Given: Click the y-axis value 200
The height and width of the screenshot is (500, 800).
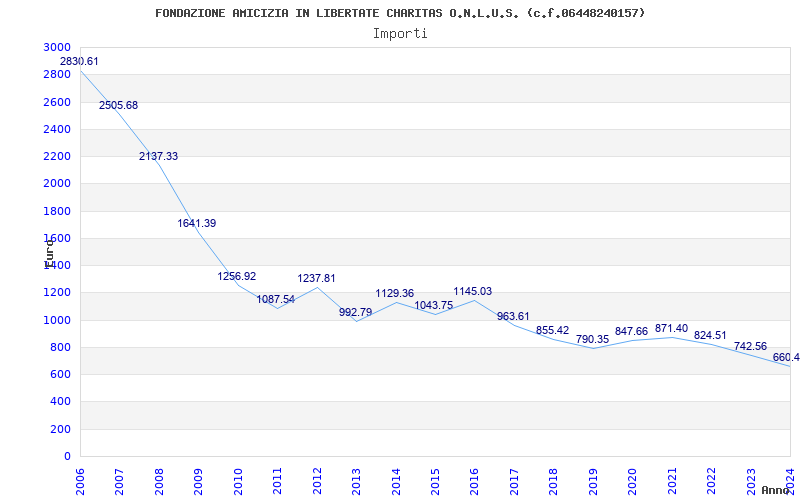Looking at the screenshot, I should point(61,430).
